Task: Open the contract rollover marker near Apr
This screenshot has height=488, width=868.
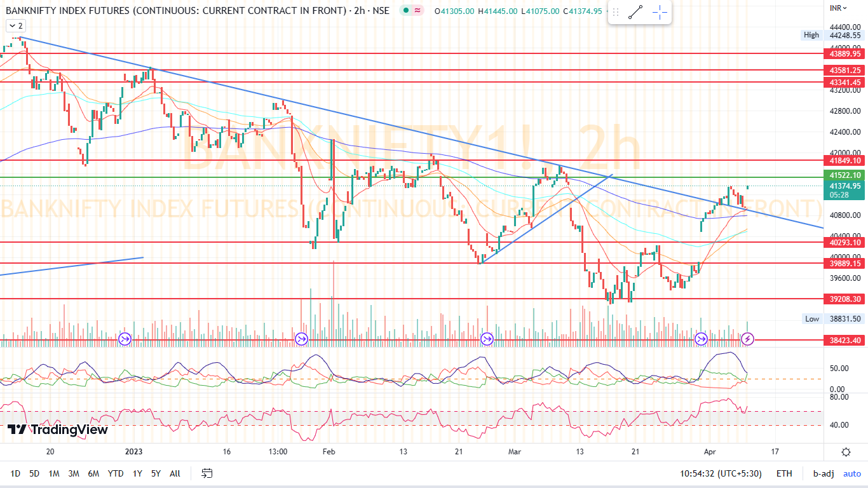Action: coord(702,339)
